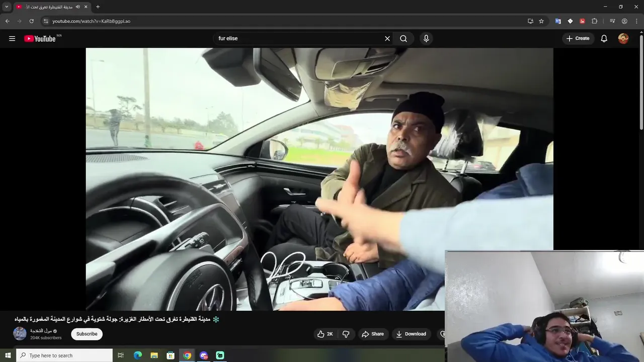Open the purple chat app on the taskbar
Viewport: 644px width, 362px height.
click(x=204, y=355)
